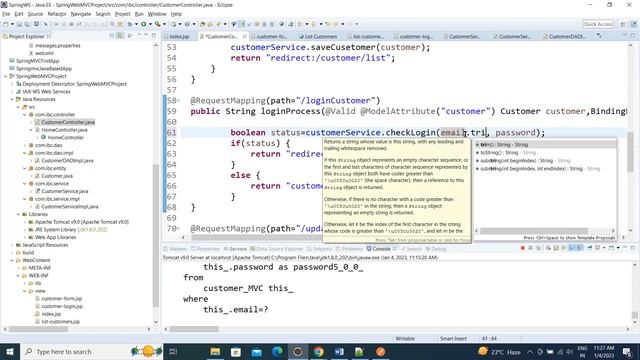Open the Window menu

coord(157,14)
